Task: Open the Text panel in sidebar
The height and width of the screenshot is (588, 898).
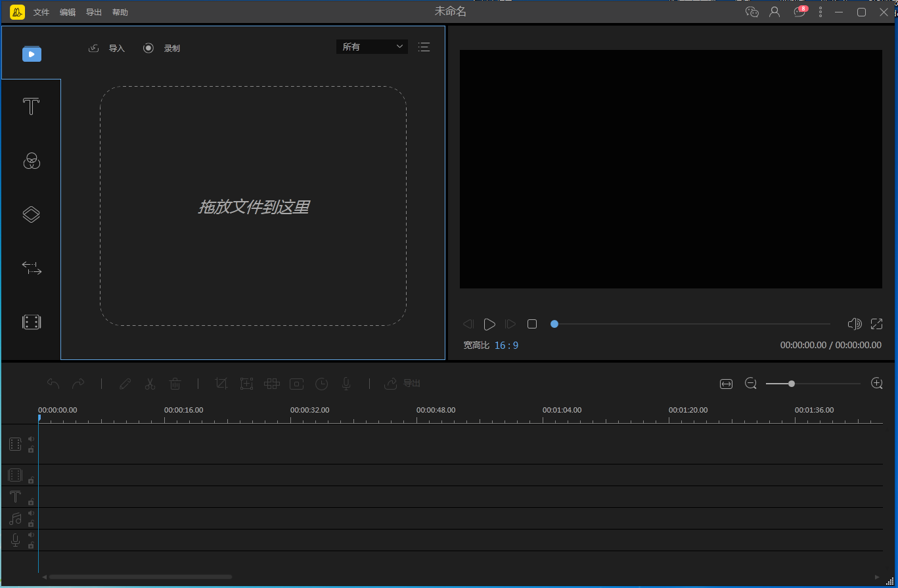Action: (x=32, y=106)
